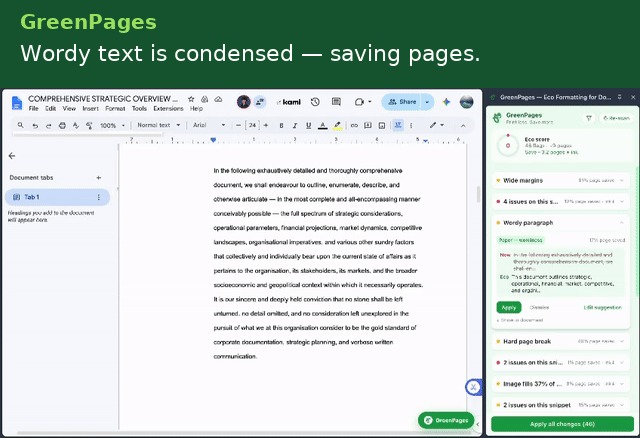Check cloud save status icon
Viewport: 640px width, 438px height.
pos(218,99)
